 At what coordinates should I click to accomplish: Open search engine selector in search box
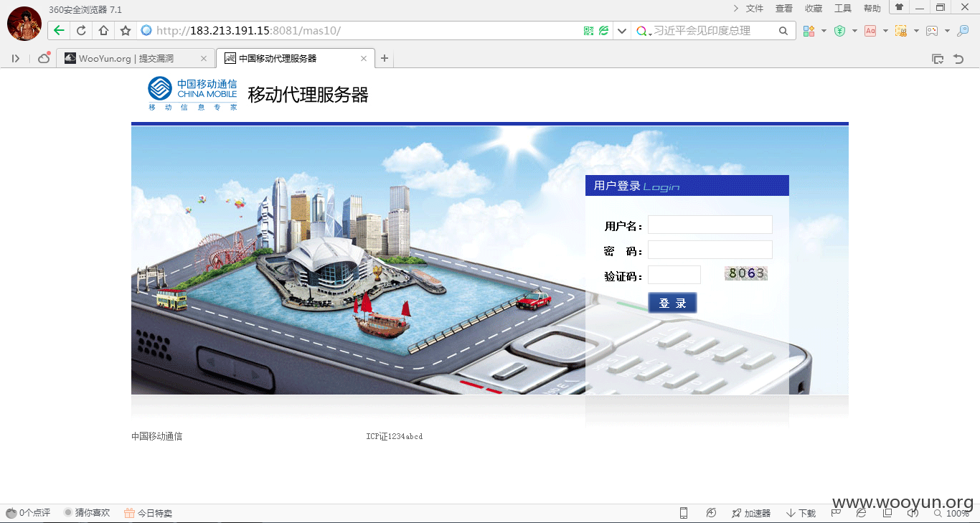644,31
